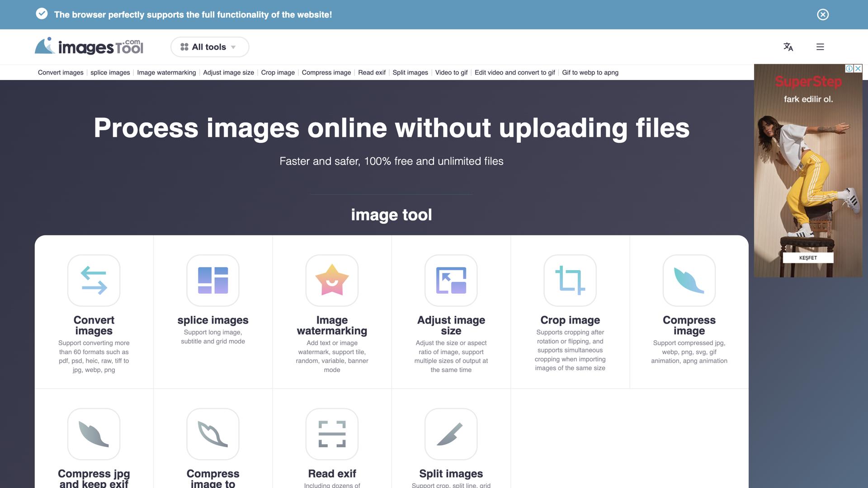Open the splice images grid icon

(213, 281)
